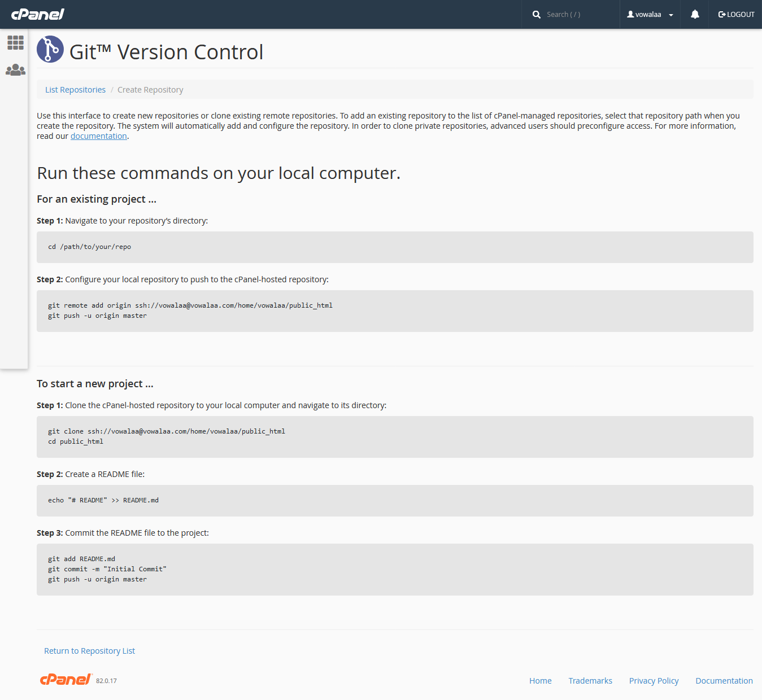Click the LOGOUT button
The width and height of the screenshot is (762, 700).
pyautogui.click(x=736, y=15)
